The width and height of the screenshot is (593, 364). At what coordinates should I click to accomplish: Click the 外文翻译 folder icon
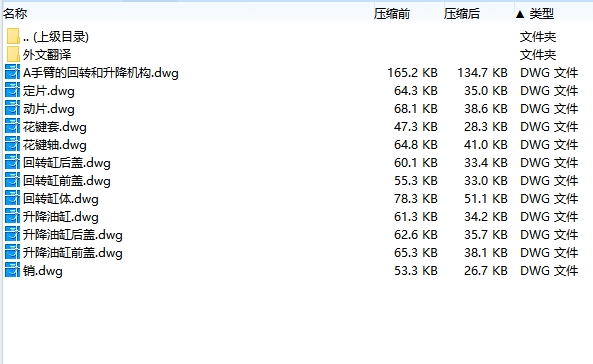(13, 54)
